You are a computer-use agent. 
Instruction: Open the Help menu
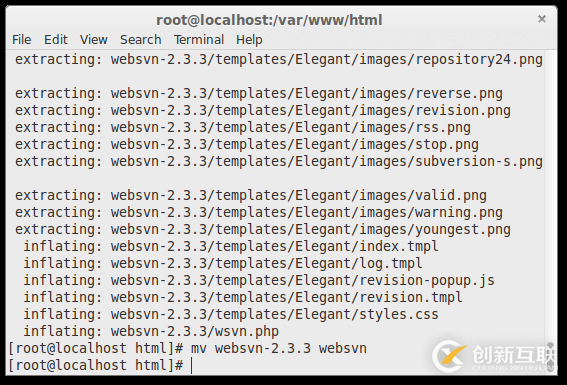point(249,40)
